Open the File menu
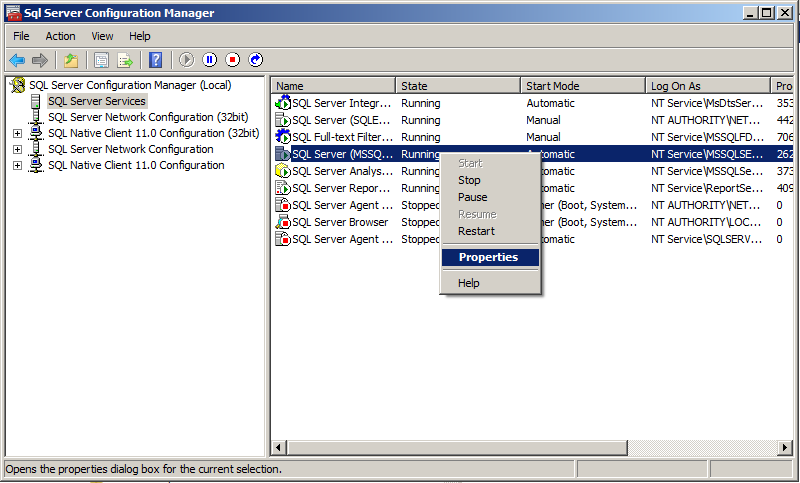The height and width of the screenshot is (483, 800). [x=21, y=36]
